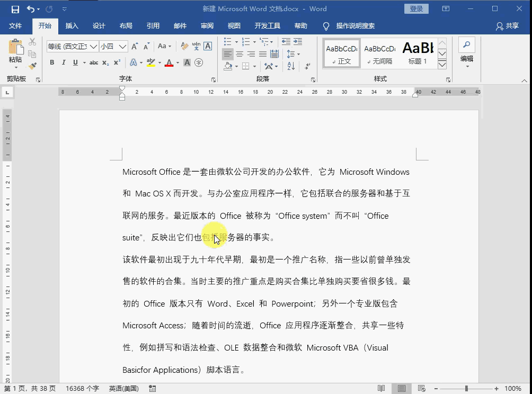Click the 共享 share button
The width and height of the screenshot is (532, 394).
pos(508,26)
